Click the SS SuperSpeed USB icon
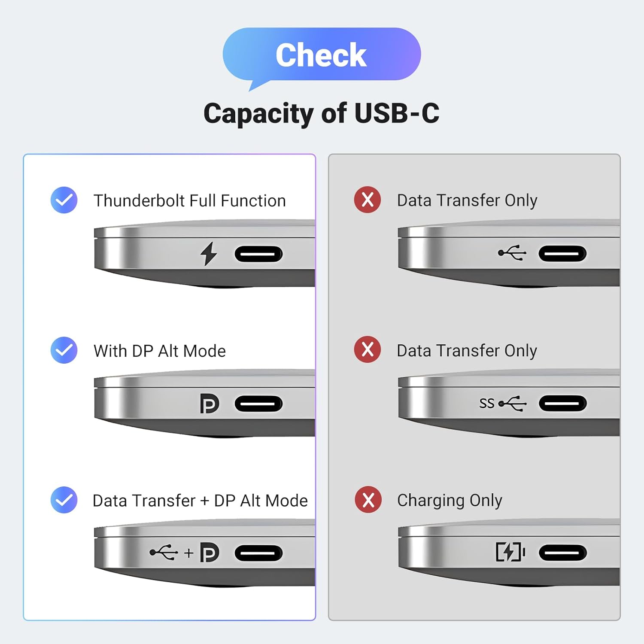 point(503,403)
